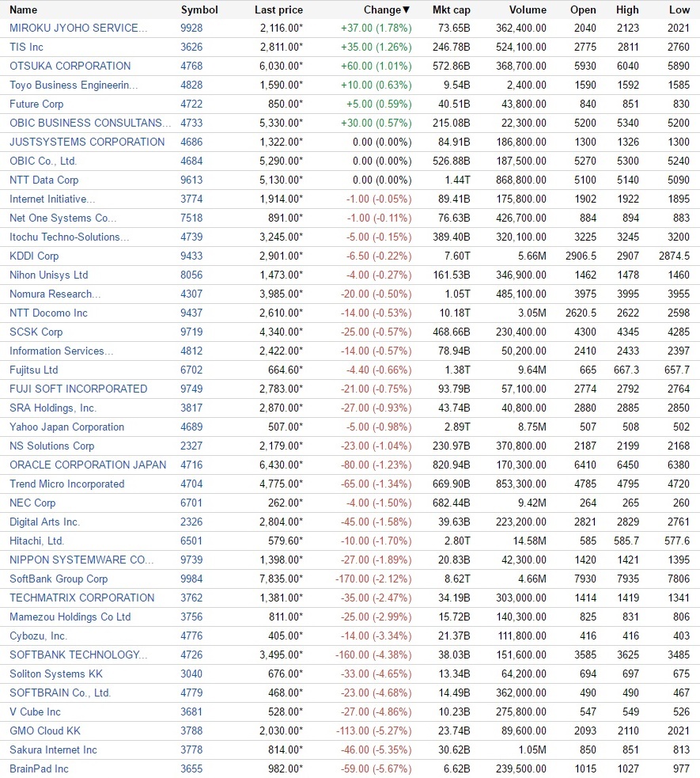The height and width of the screenshot is (778, 700).
Task: Open TIS Inc company link
Action: pos(26,47)
